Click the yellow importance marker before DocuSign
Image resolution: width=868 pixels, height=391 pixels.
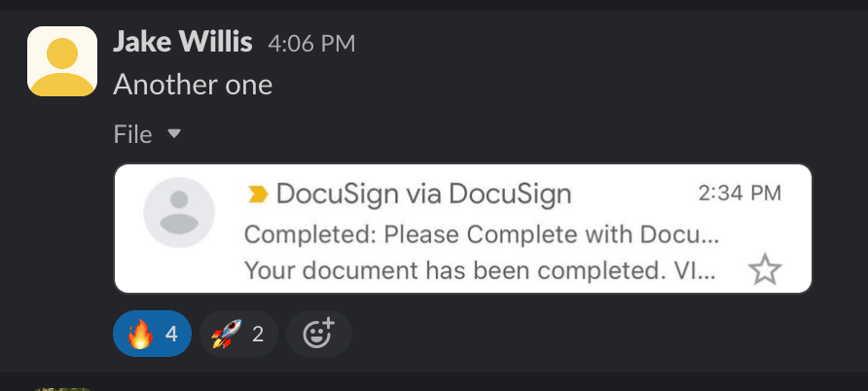tap(258, 195)
